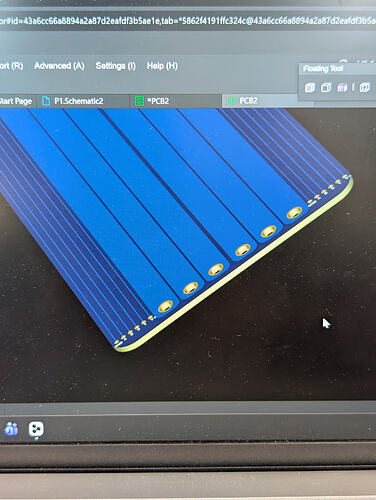Click the cube icon after the divider line
Screen dimensions: 376x500
coord(365,87)
